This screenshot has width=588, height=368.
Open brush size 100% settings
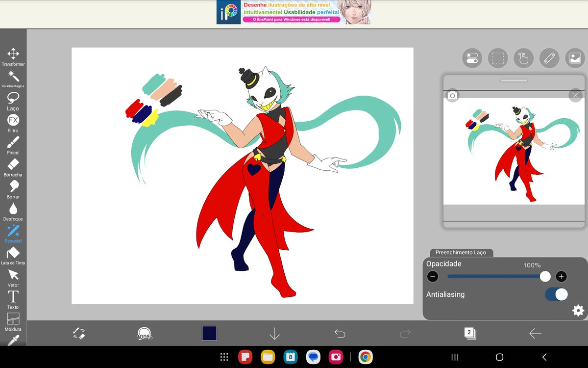tap(144, 334)
